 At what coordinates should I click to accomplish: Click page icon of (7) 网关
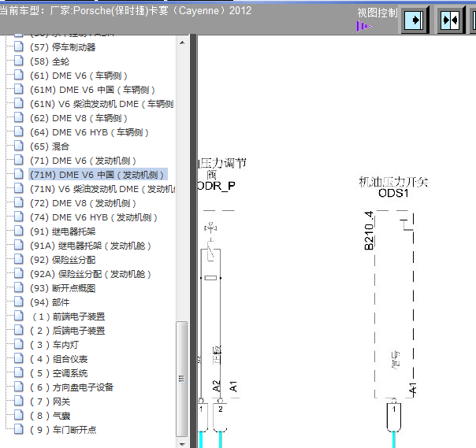(18, 401)
